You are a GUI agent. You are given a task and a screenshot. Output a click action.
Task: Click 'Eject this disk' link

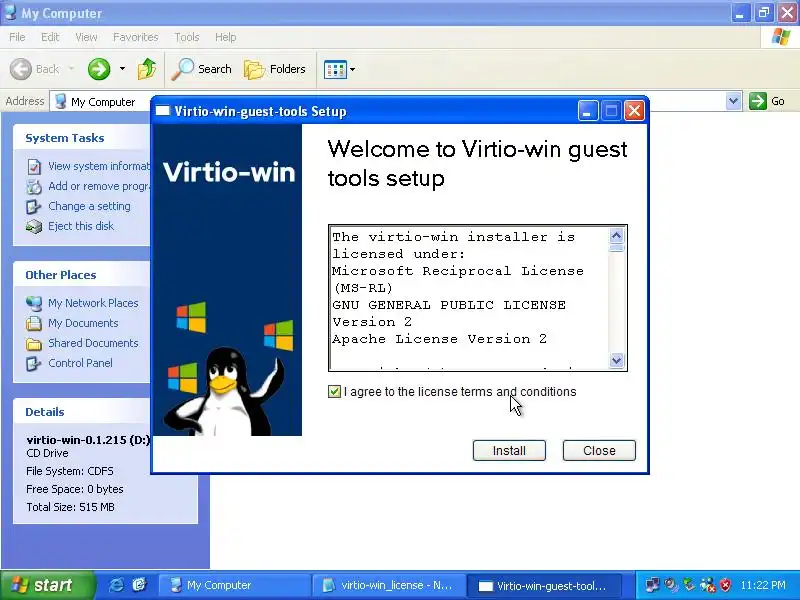pos(81,226)
